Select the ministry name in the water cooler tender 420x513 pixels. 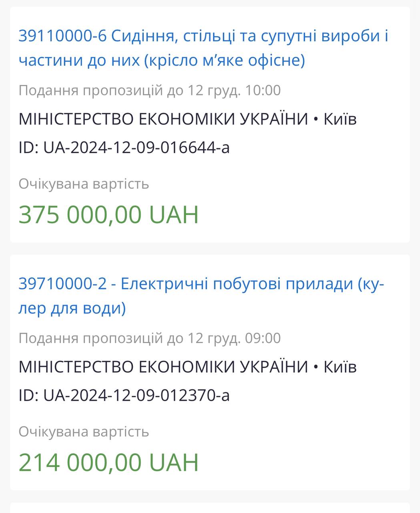[163, 367]
